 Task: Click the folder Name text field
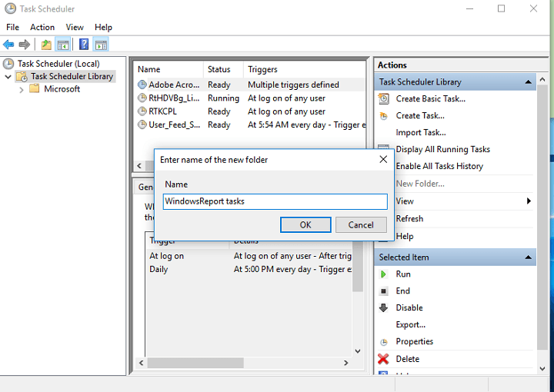pos(275,201)
